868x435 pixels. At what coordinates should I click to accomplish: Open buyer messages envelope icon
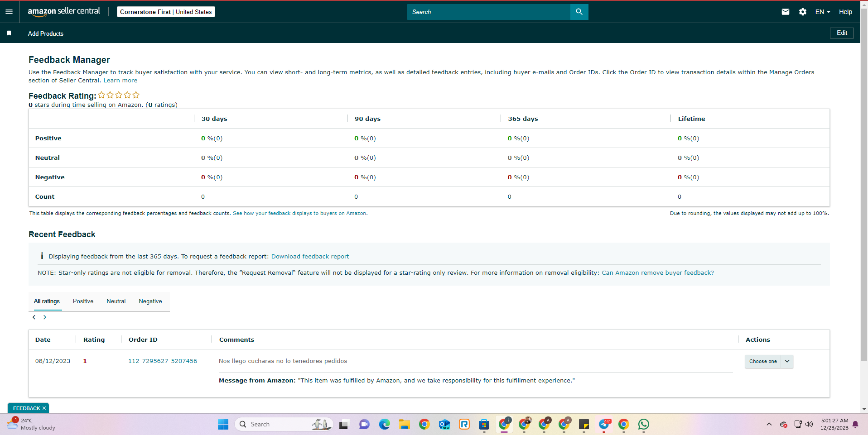[x=786, y=12]
